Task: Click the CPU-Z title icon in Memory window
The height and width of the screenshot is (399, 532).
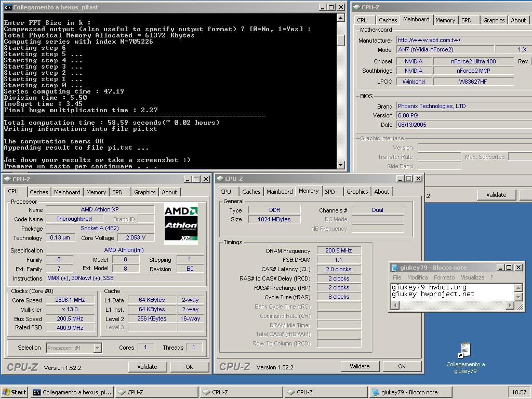Action: pyautogui.click(x=220, y=179)
